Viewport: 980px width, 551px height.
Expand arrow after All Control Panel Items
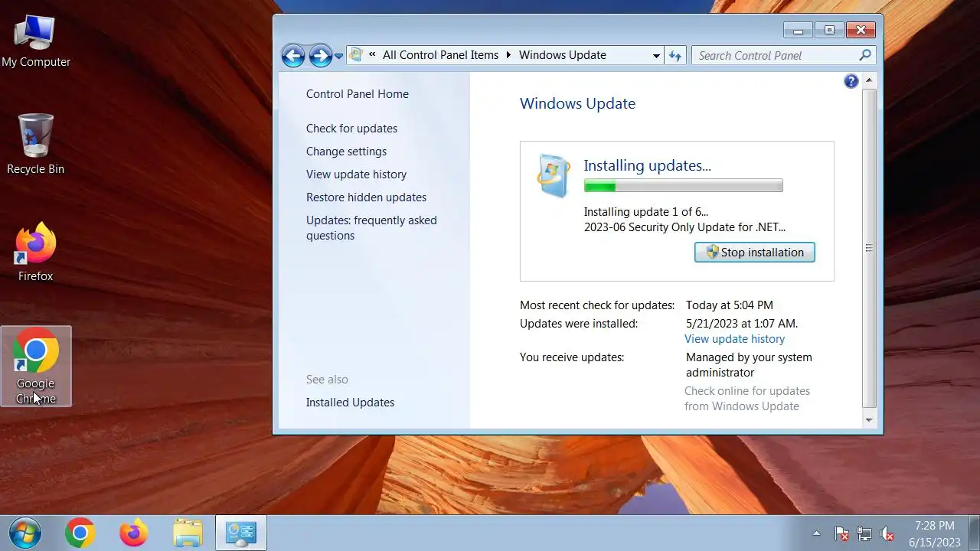508,55
